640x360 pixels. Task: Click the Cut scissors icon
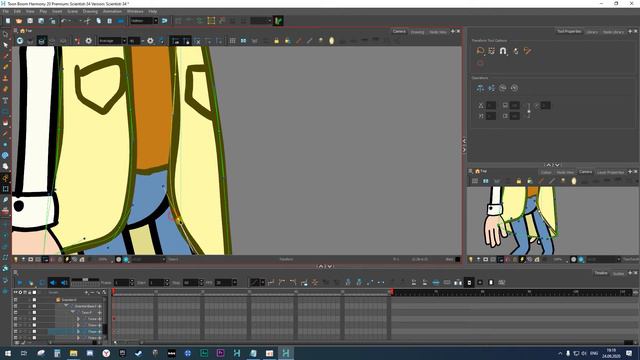87,21
